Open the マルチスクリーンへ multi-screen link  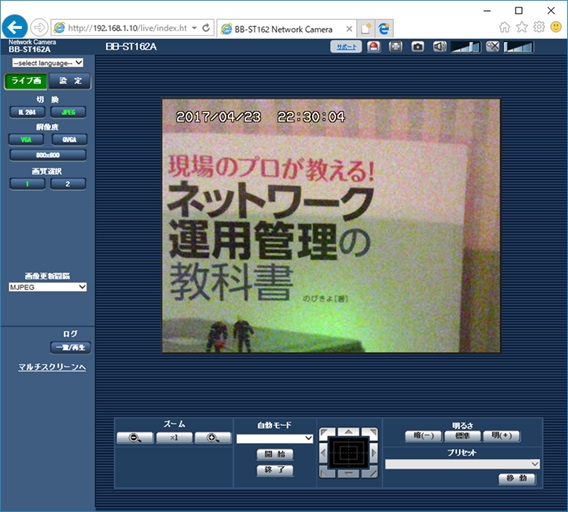click(x=52, y=367)
